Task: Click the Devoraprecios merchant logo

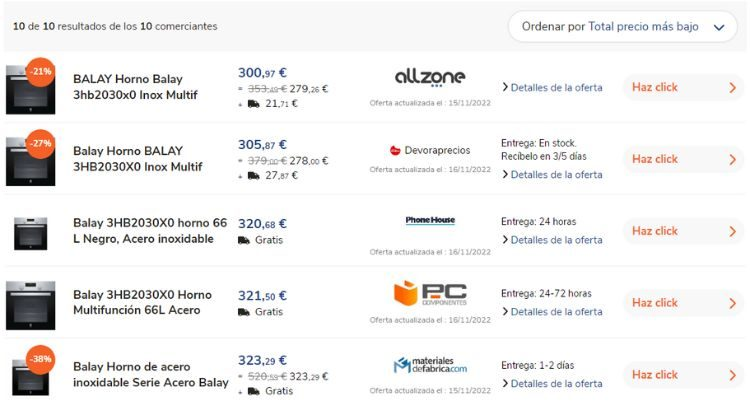Action: (430, 151)
